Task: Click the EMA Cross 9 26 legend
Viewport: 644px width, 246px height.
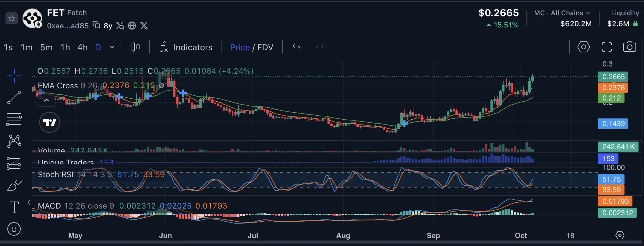Action: pos(68,86)
